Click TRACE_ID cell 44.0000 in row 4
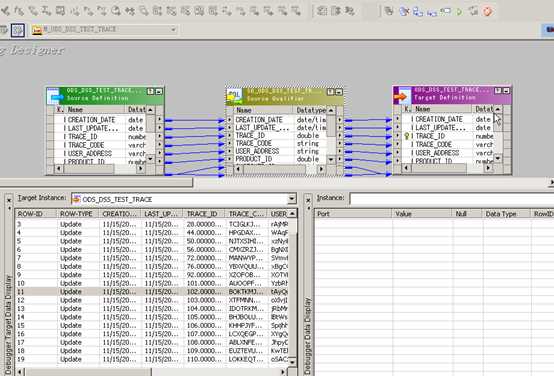Viewport: 554px width, 376px height. [x=204, y=233]
